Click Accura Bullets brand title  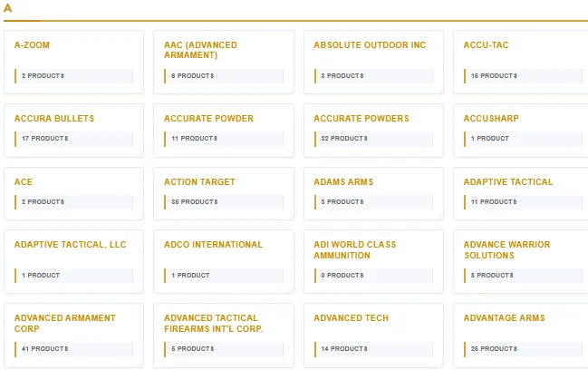click(54, 119)
